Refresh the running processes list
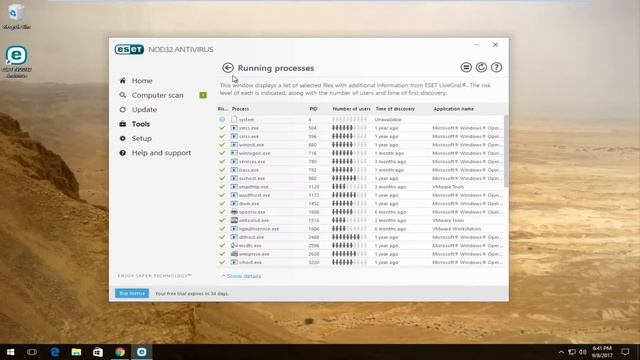The width and height of the screenshot is (640, 360). (x=481, y=67)
